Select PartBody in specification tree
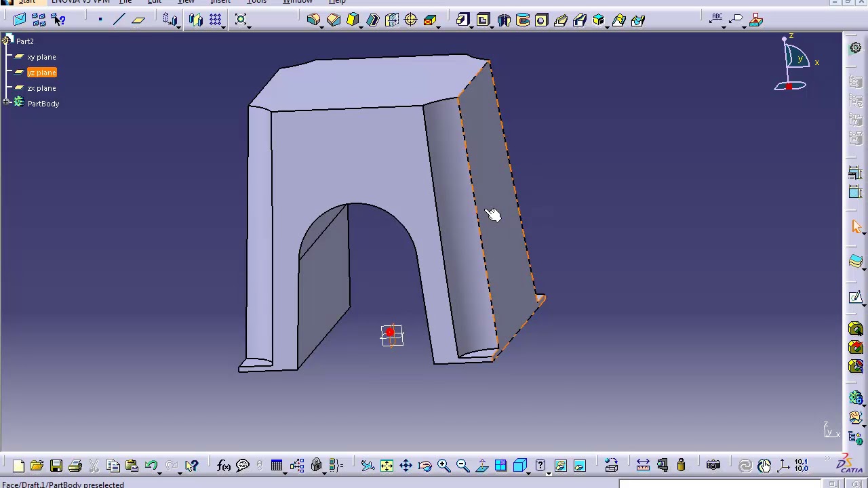The height and width of the screenshot is (488, 868). 43,104
